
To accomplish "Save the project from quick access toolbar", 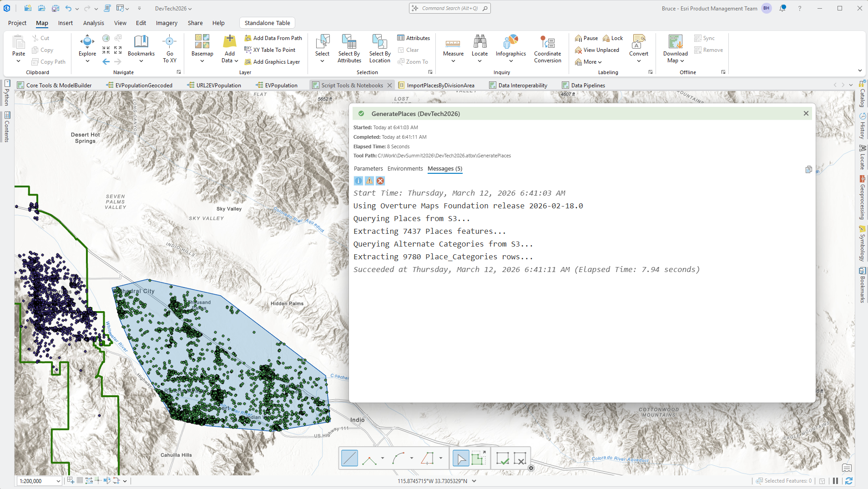I will (x=55, y=8).
